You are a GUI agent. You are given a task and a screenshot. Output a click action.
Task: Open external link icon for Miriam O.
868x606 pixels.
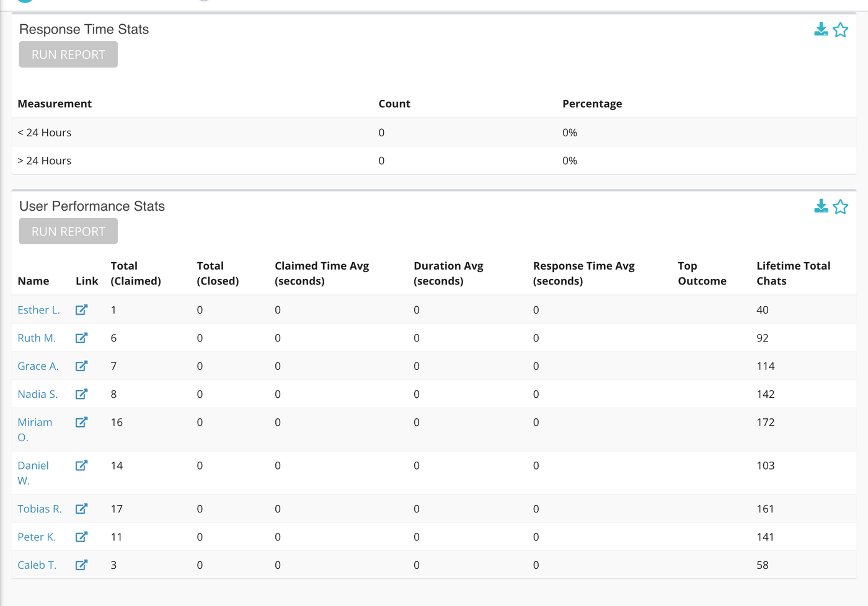coord(82,422)
